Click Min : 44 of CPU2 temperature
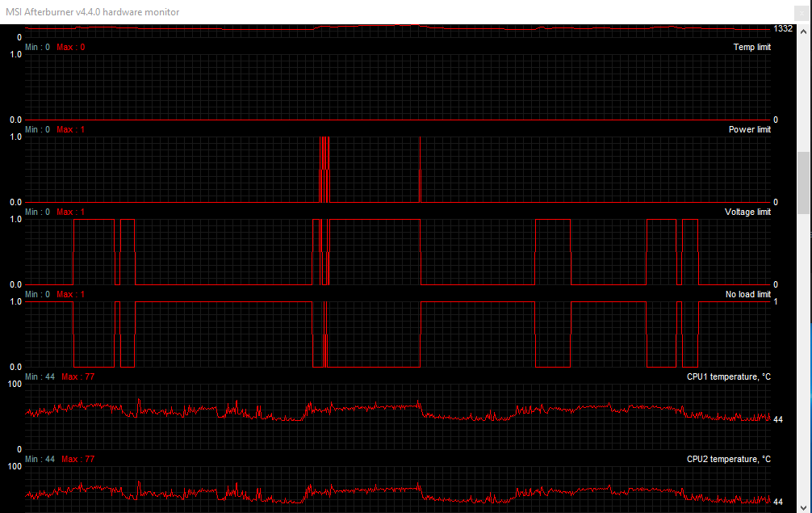Viewport: 812px width, 513px height. pyautogui.click(x=40, y=459)
